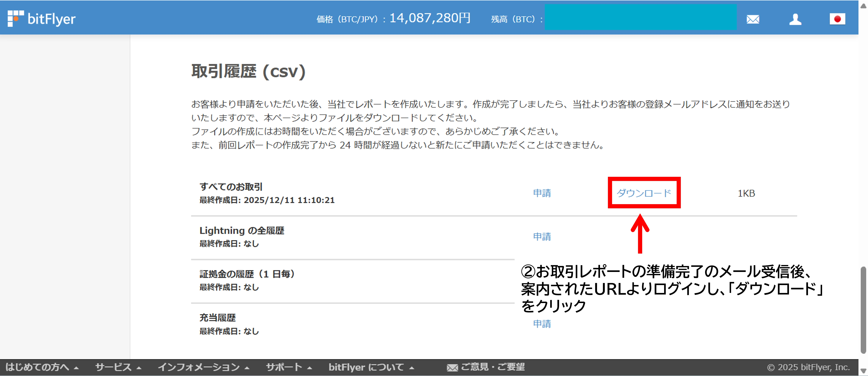The width and height of the screenshot is (868, 376).
Task: Click 申請 for すべてのお取引
Action: (x=542, y=193)
